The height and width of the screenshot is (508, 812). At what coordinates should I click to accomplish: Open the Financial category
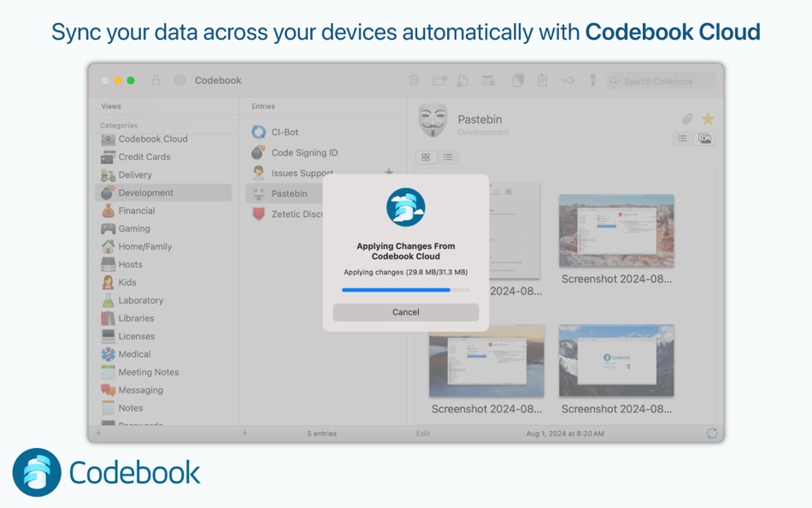[163, 210]
